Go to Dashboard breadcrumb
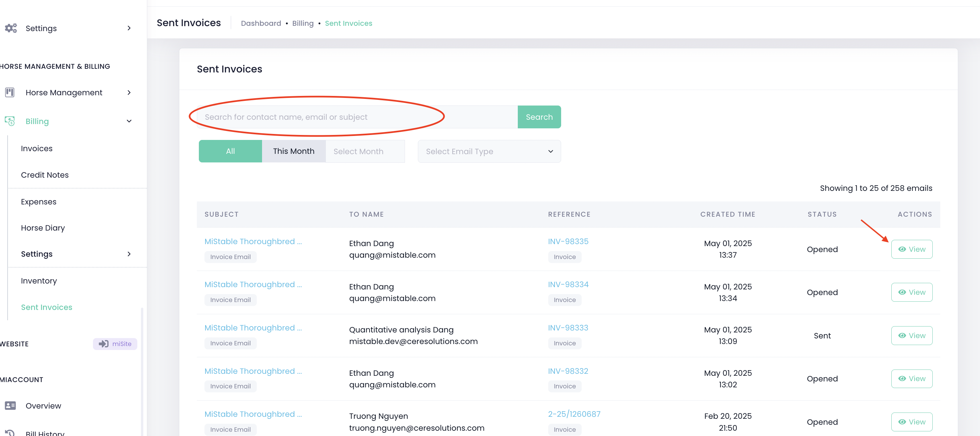The image size is (980, 436). 261,23
